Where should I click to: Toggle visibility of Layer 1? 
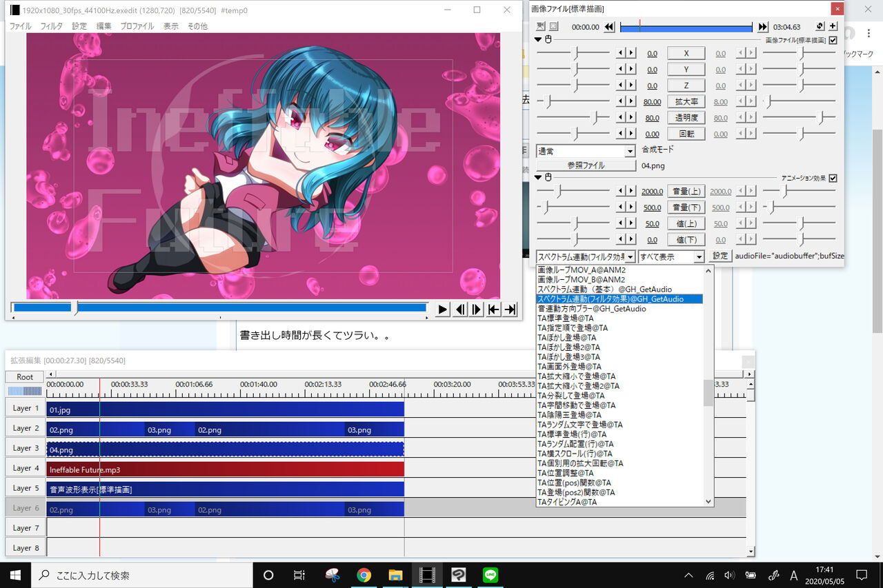click(26, 408)
